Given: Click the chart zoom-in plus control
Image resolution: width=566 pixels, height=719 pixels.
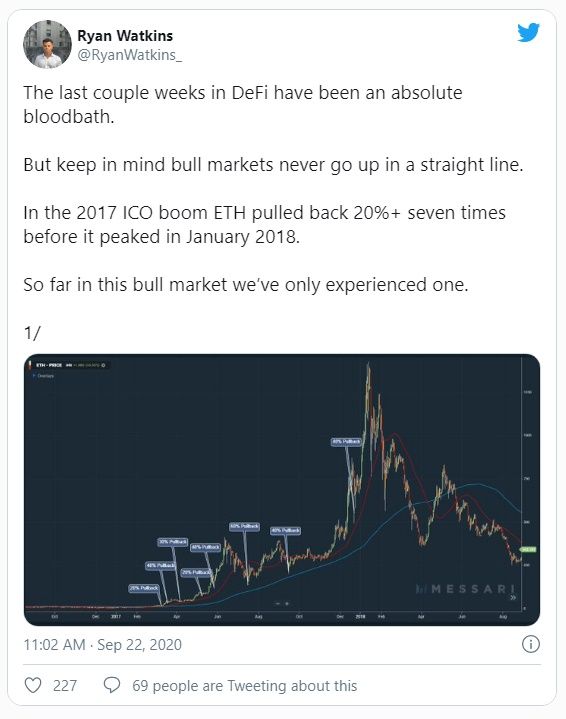Looking at the screenshot, I should 287,603.
